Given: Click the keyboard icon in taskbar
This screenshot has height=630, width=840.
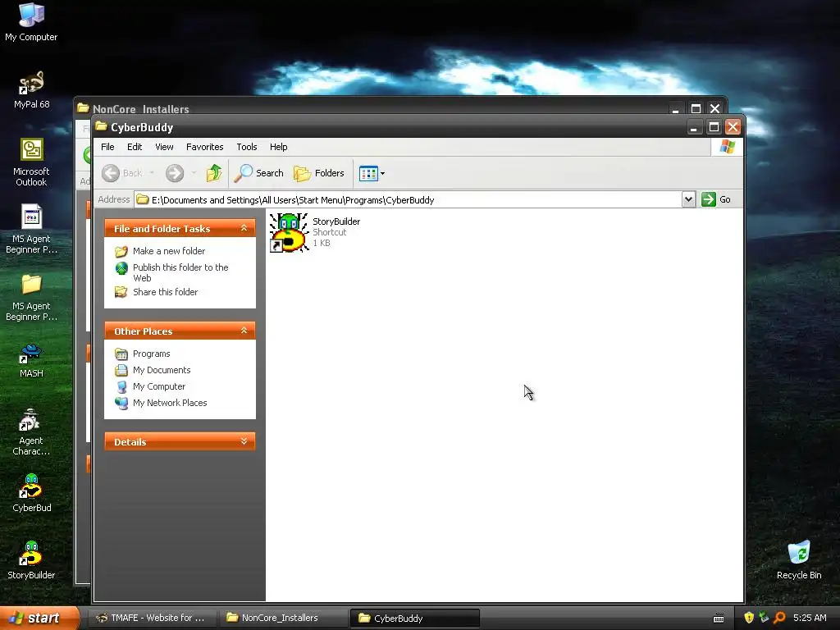Looking at the screenshot, I should click(719, 619).
